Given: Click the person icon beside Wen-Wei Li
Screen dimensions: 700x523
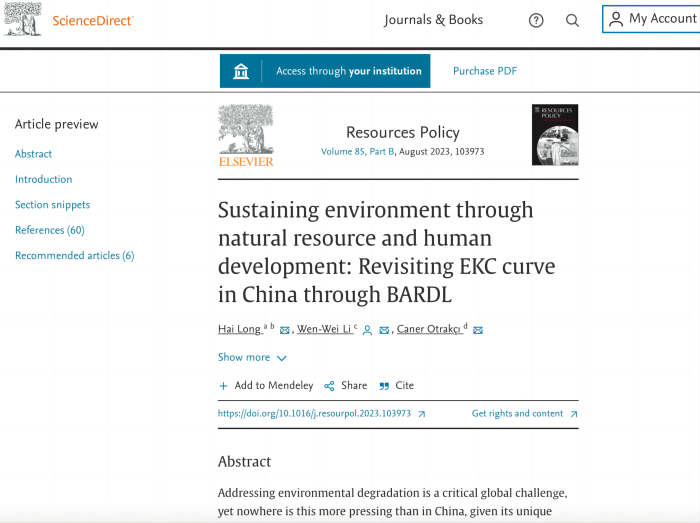Looking at the screenshot, I should click(367, 330).
